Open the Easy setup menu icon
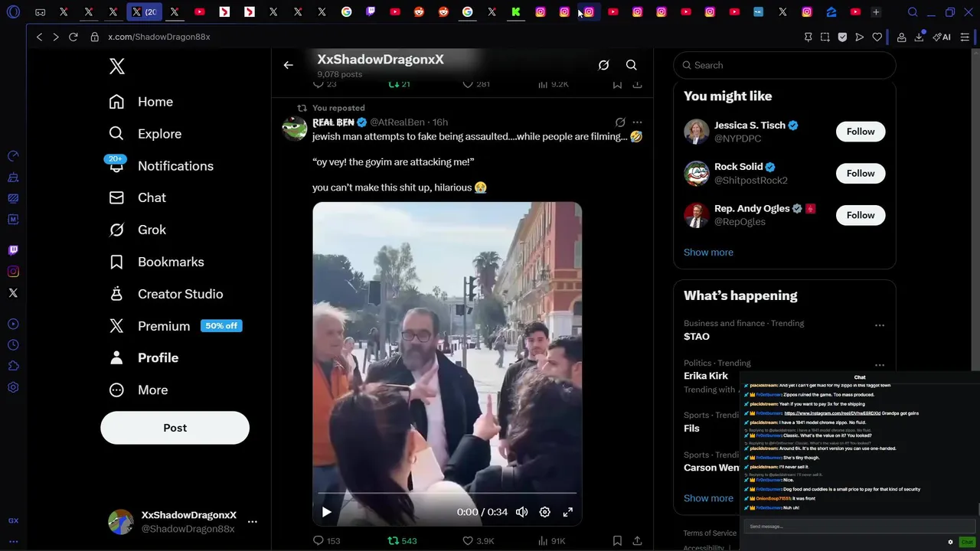The width and height of the screenshot is (980, 551). (965, 37)
